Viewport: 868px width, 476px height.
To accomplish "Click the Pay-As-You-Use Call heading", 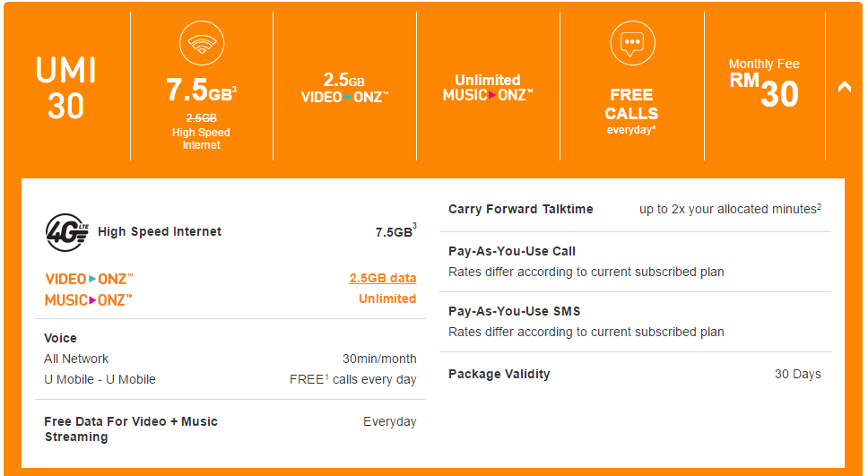I will 511,251.
